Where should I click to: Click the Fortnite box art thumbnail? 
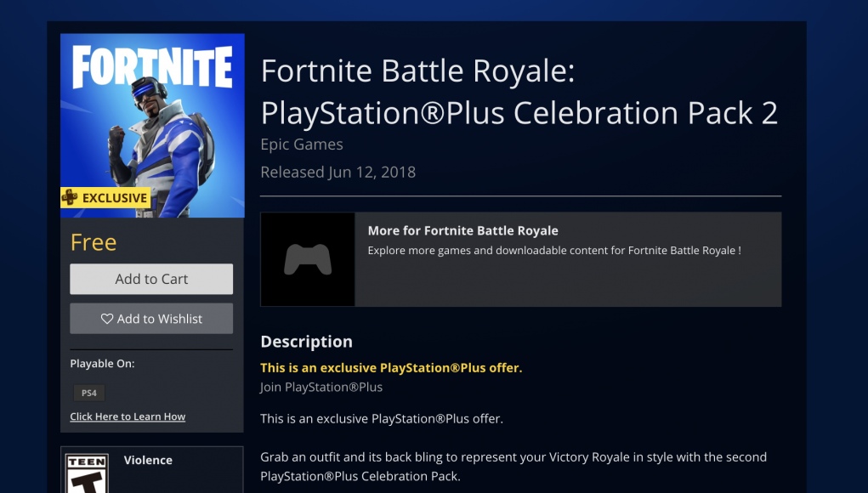(x=151, y=124)
